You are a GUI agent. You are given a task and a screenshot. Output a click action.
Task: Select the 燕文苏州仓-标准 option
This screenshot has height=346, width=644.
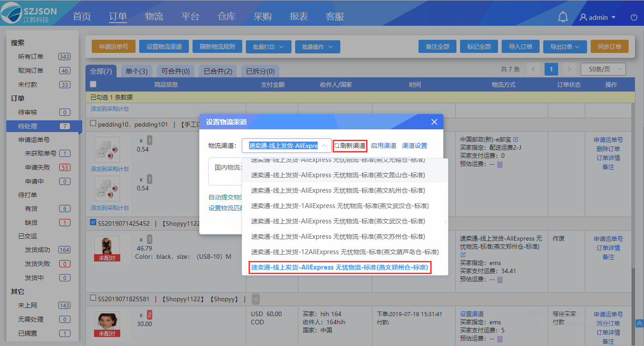pyautogui.click(x=345, y=237)
